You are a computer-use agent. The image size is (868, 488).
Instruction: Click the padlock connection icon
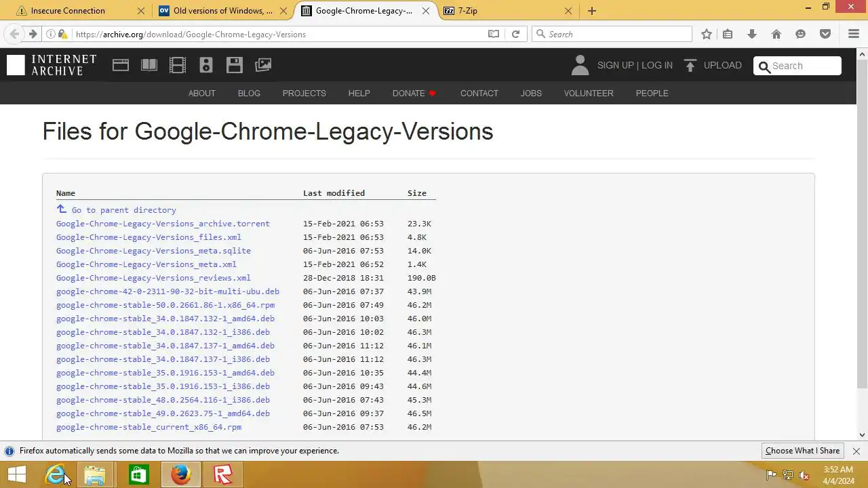tap(63, 34)
